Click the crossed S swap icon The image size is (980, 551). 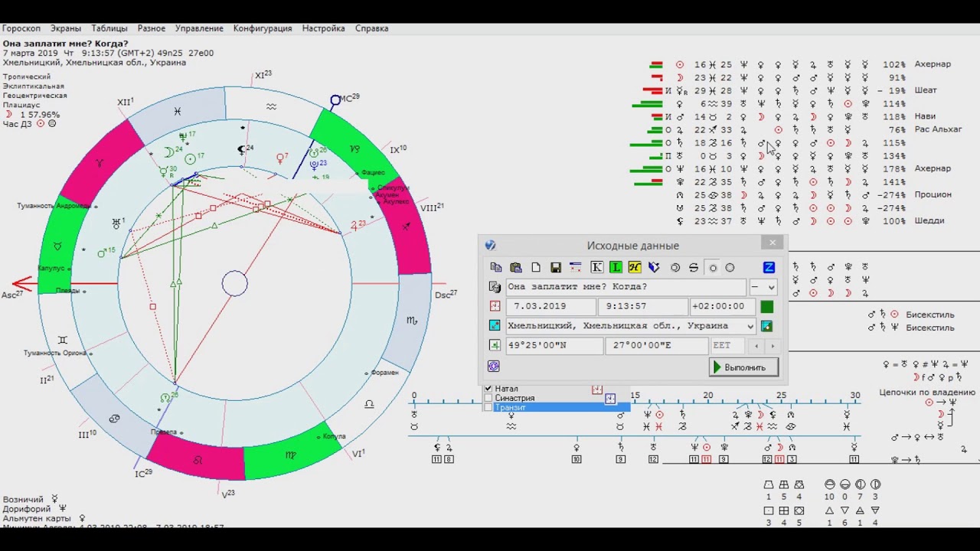point(694,267)
